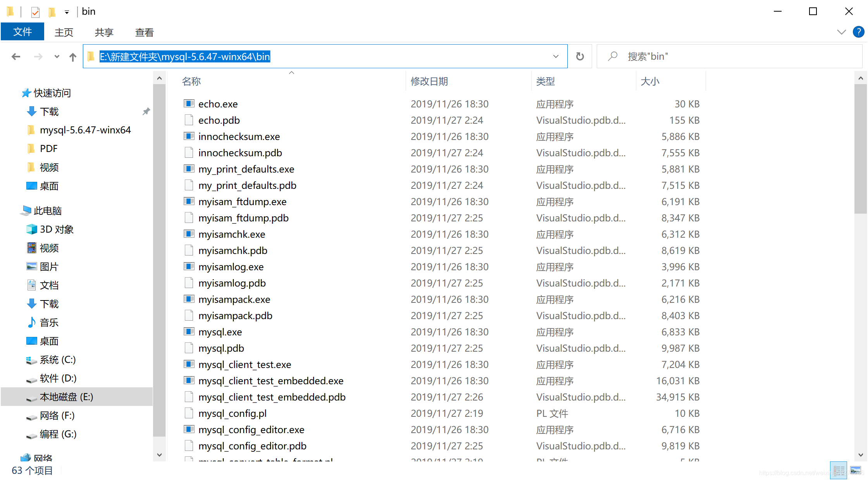Click the myisam_ftdump.exe application icon

[189, 201]
